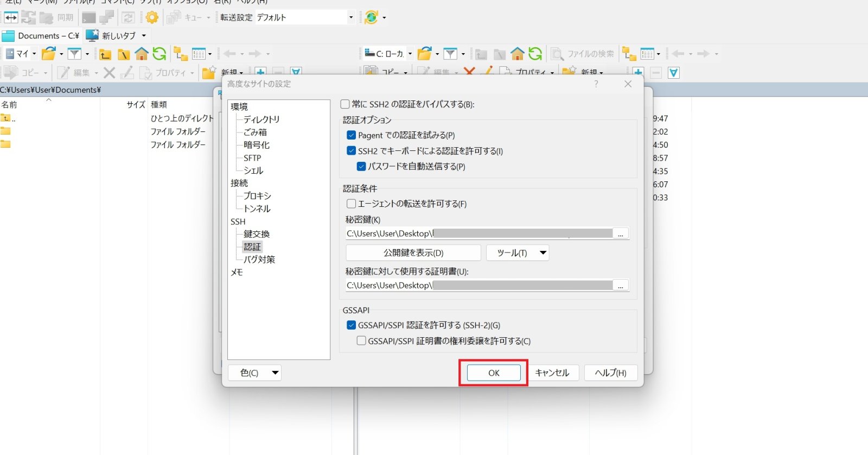Screen dimensions: 868x455
Task: Open the C: ローカル drive dropdown
Action: tap(388, 54)
